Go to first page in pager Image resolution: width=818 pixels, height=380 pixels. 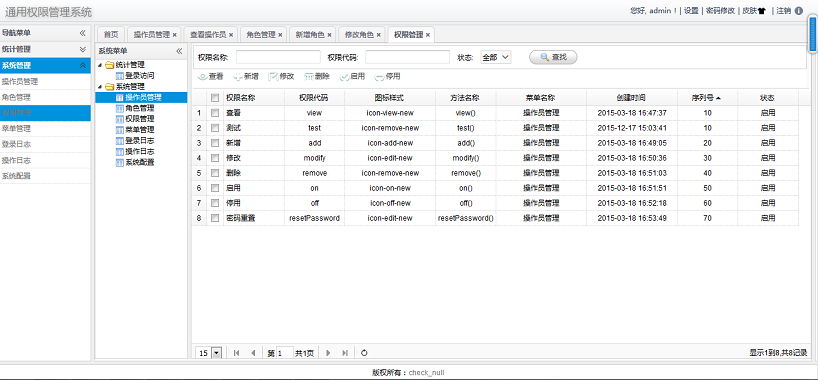click(236, 353)
